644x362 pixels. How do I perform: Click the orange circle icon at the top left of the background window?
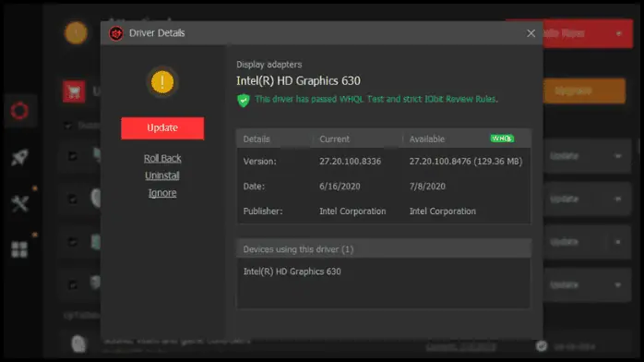pos(76,33)
